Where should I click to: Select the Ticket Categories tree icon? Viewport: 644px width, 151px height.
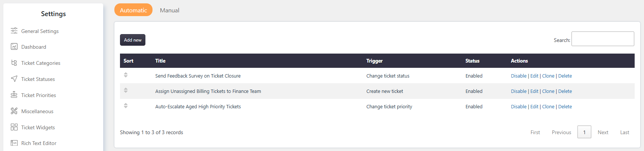coord(14,63)
